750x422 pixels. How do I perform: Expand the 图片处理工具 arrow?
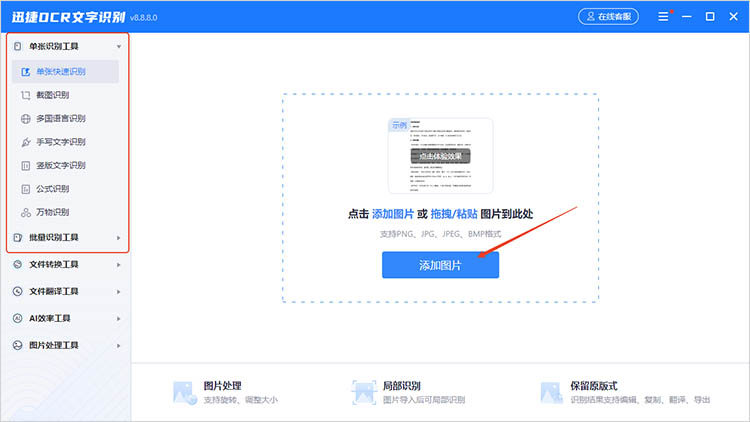(119, 345)
